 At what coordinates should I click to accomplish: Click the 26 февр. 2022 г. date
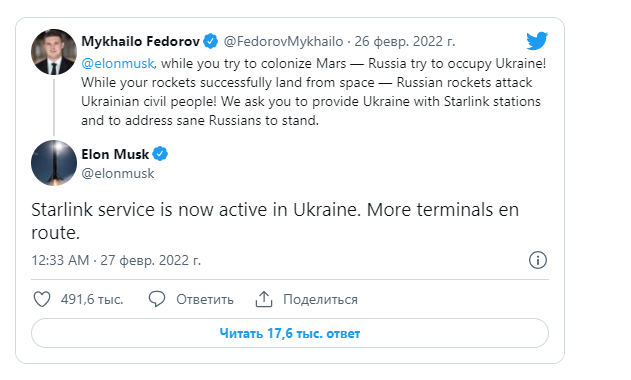point(404,41)
